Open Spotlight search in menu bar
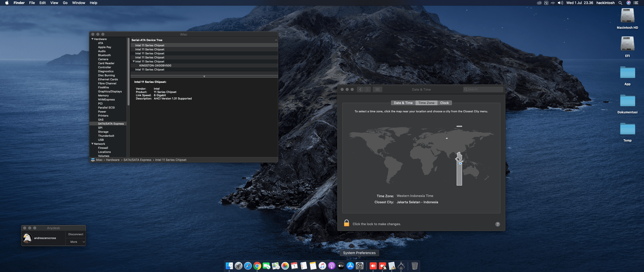Screen dimensions: 644x272 pyautogui.click(x=620, y=3)
